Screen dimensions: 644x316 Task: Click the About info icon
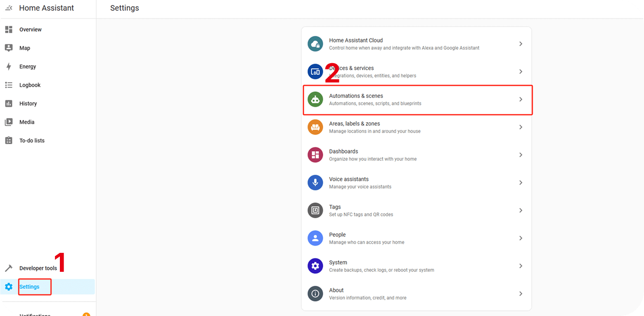pos(315,294)
